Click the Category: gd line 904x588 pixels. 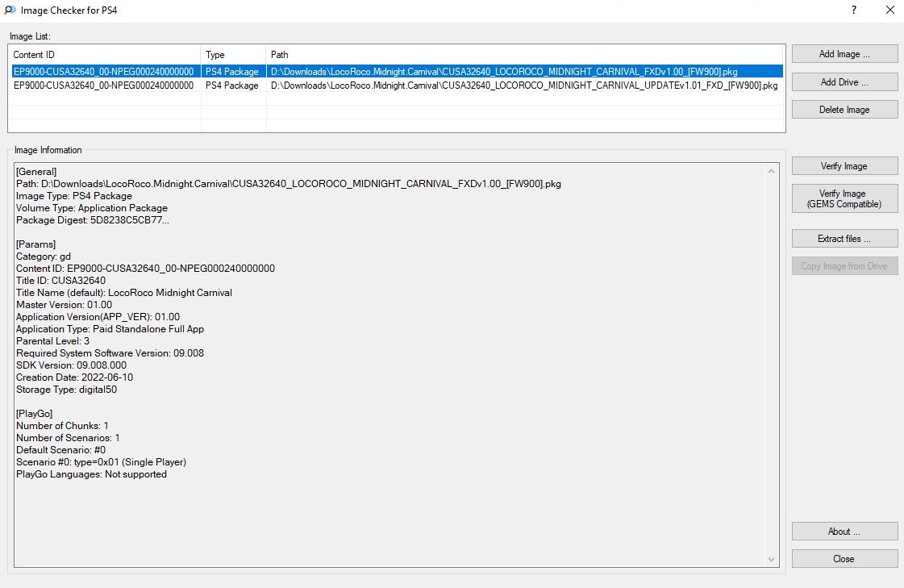click(44, 256)
